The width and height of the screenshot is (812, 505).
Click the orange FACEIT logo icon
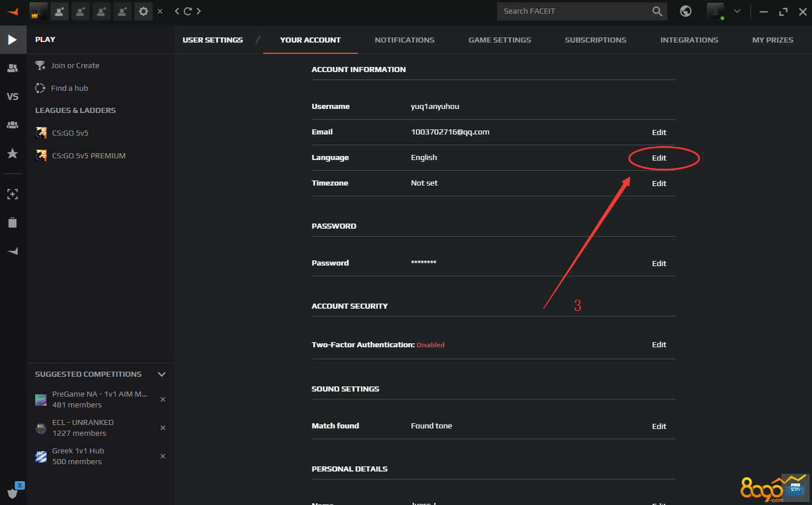pos(12,11)
